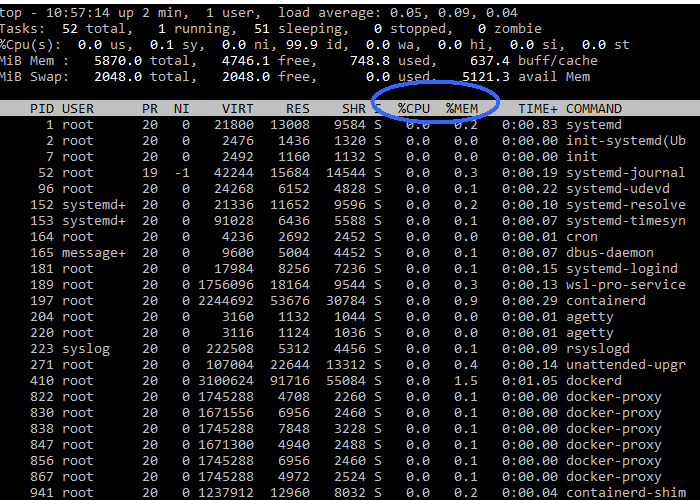700x500 pixels.
Task: Click the COMMAND column header
Action: (x=594, y=108)
